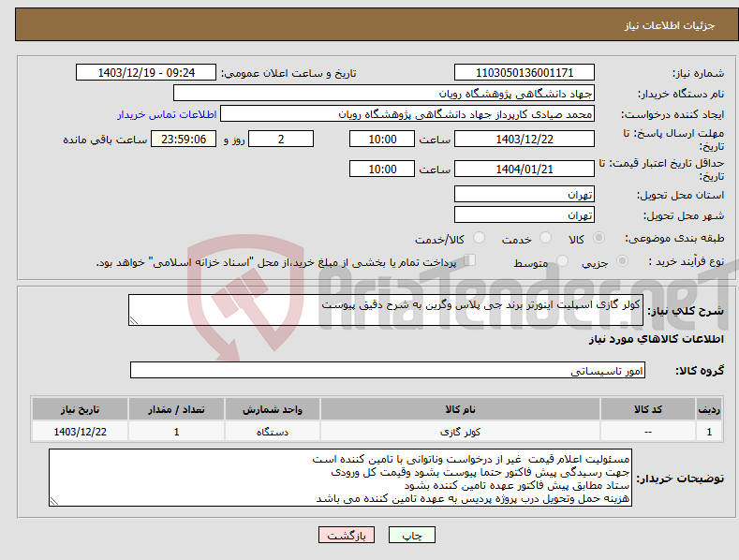Click the چاپ print button
This screenshot has width=739, height=560.
[412, 535]
